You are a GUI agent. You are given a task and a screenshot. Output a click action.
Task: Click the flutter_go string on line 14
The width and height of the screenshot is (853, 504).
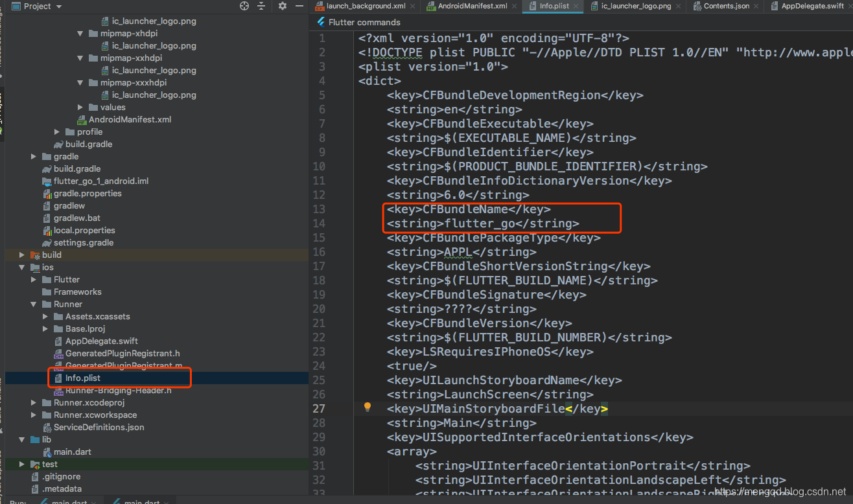pyautogui.click(x=480, y=223)
